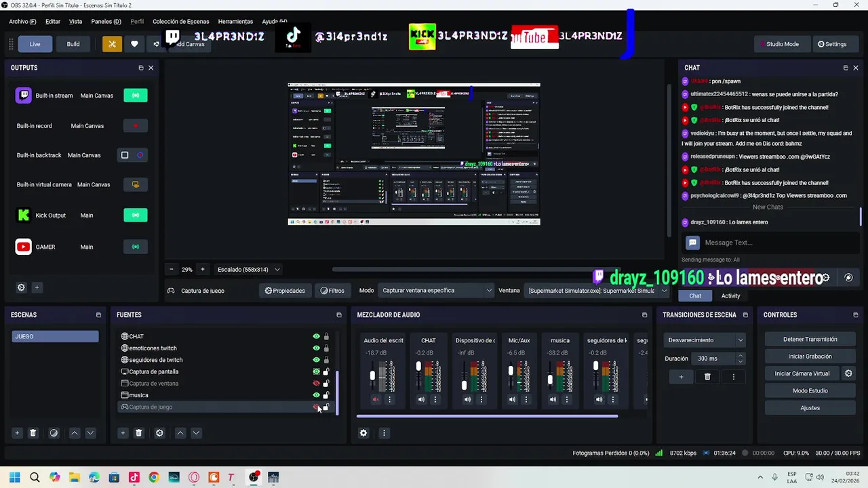
Task: Add a scene with the plus icon in Escenas
Action: pos(17,433)
